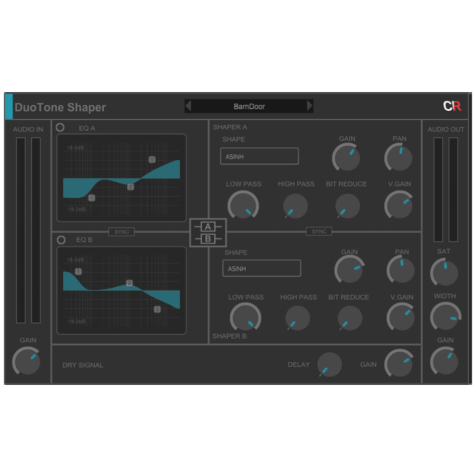
Task: Toggle the EQ B enable circle
Action: 61,240
